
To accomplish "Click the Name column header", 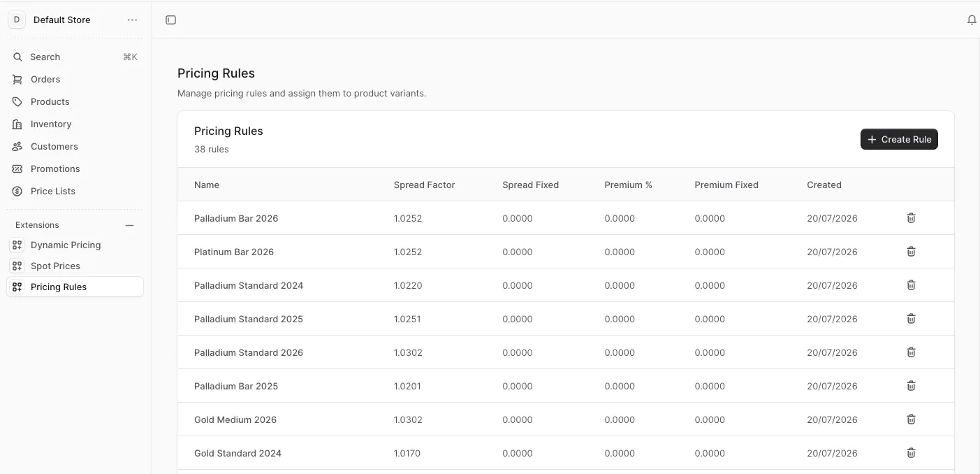I will pyautogui.click(x=207, y=185).
